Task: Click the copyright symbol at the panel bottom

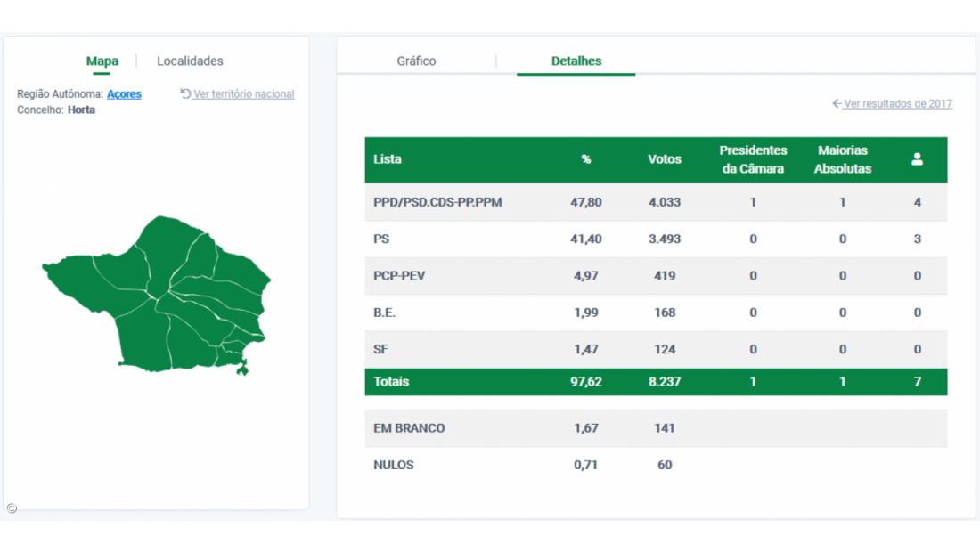Action: [12, 508]
